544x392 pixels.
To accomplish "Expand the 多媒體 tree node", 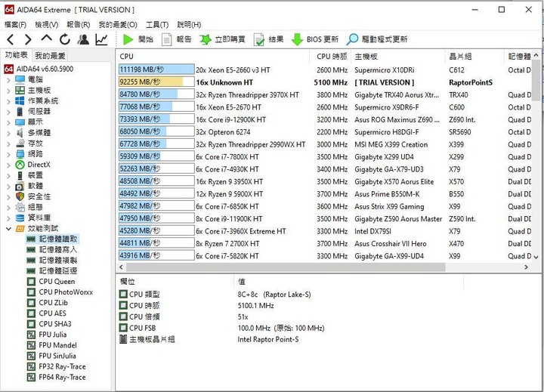I will click(x=8, y=133).
